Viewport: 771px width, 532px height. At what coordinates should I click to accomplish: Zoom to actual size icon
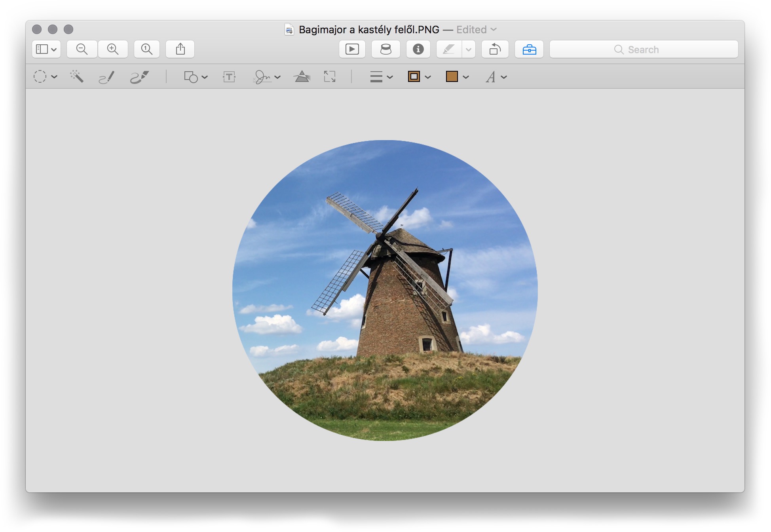coord(147,49)
